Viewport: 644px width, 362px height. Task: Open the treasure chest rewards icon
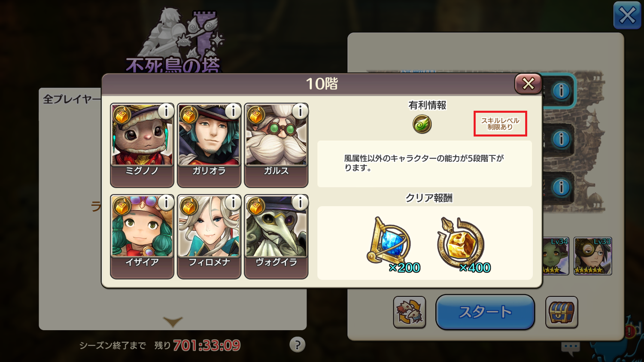[x=562, y=312]
